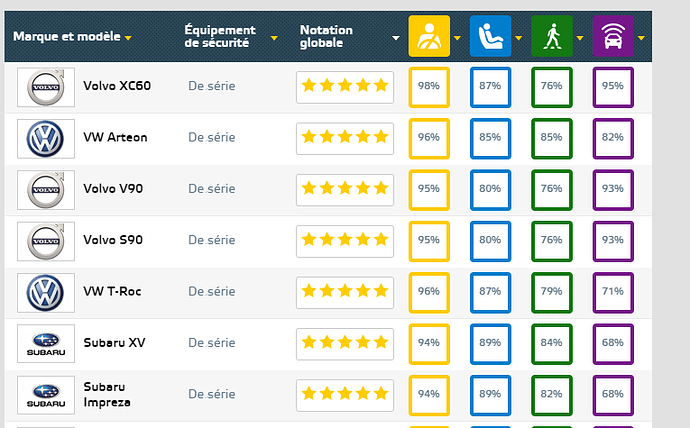Select the Volvo XC60 five-star rating box
The image size is (690, 428).
point(345,87)
